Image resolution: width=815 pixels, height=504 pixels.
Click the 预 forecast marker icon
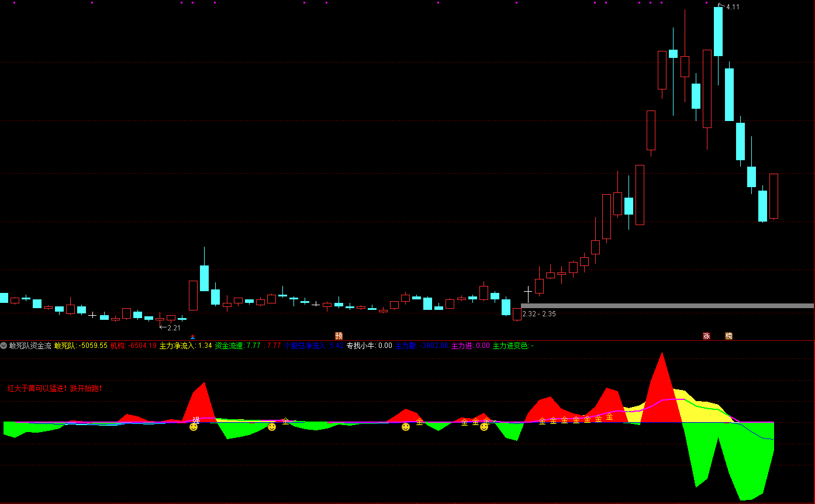339,336
